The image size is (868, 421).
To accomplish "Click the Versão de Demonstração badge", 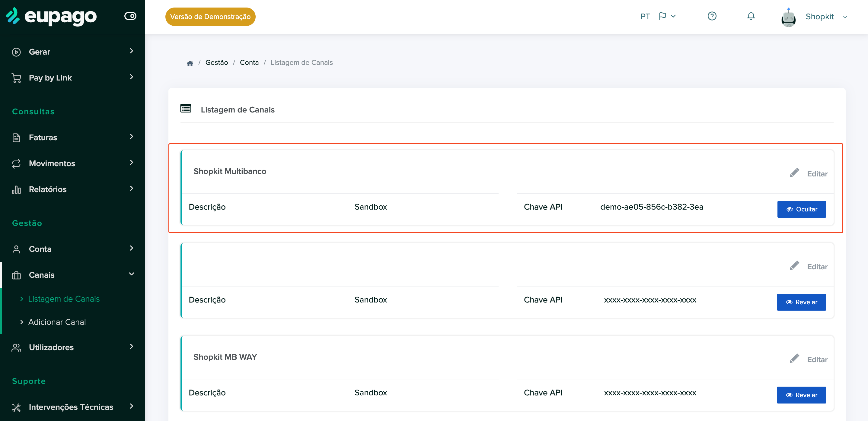I will coord(210,17).
